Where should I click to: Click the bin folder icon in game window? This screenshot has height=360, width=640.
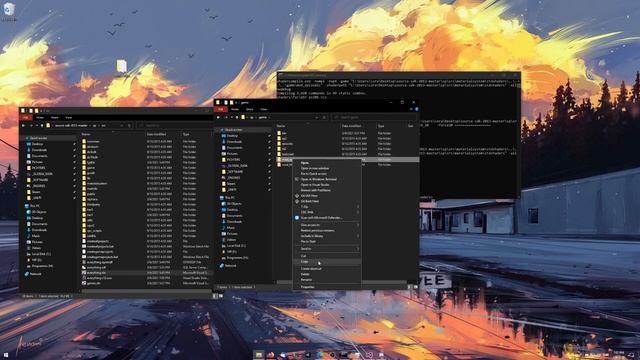click(x=280, y=133)
